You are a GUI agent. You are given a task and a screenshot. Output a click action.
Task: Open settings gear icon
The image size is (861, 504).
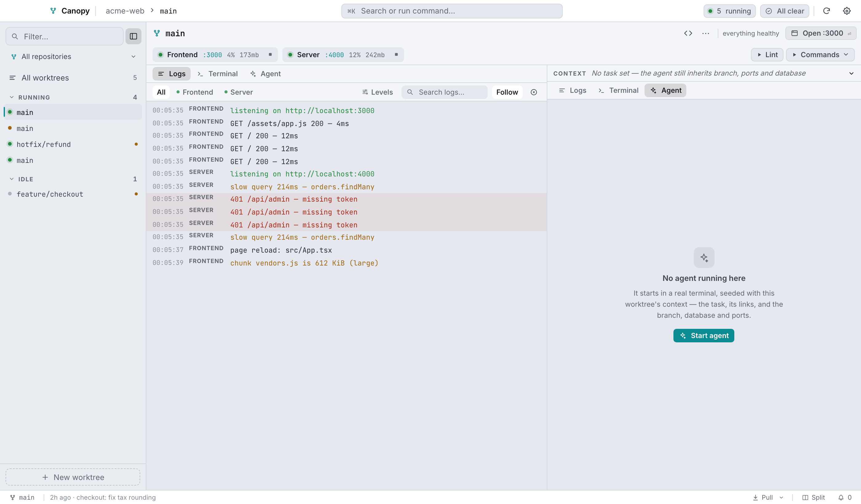point(847,11)
